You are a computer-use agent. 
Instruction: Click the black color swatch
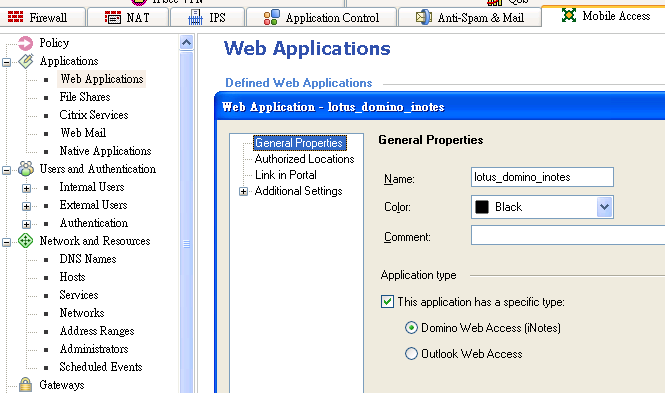click(x=482, y=207)
